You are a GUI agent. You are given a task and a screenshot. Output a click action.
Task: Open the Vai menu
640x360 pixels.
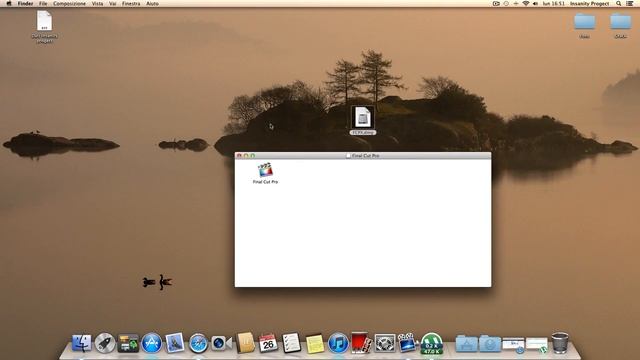[113, 3]
